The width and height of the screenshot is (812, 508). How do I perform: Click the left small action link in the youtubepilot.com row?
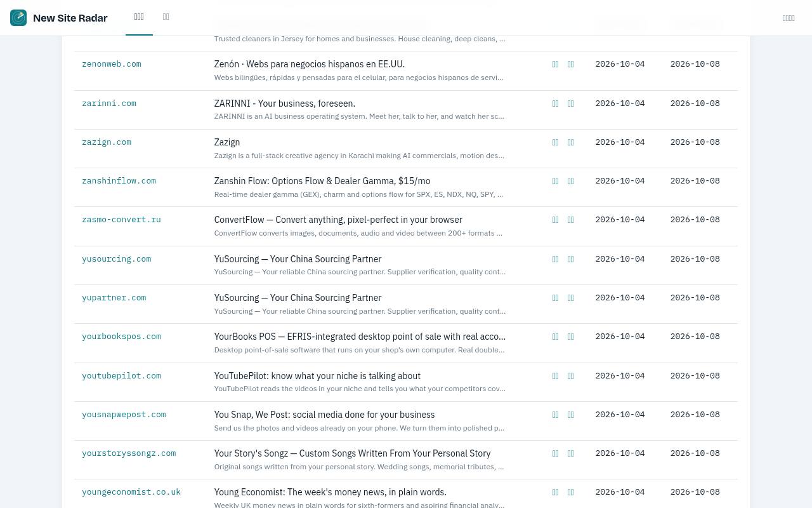click(x=556, y=376)
